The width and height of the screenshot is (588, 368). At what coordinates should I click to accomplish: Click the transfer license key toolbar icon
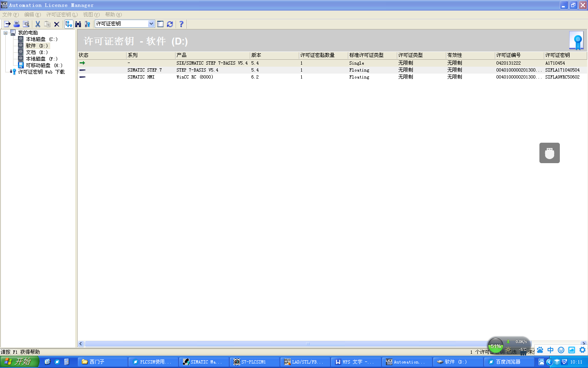tap(7, 24)
